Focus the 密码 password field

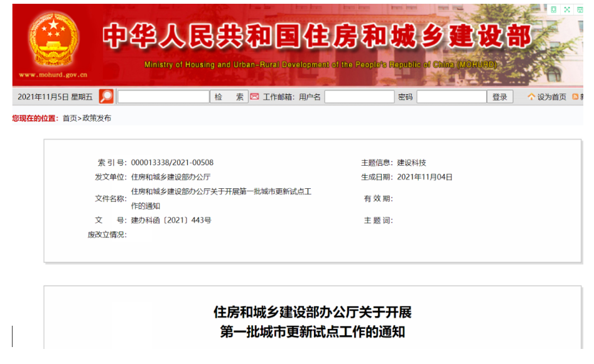[x=451, y=97]
